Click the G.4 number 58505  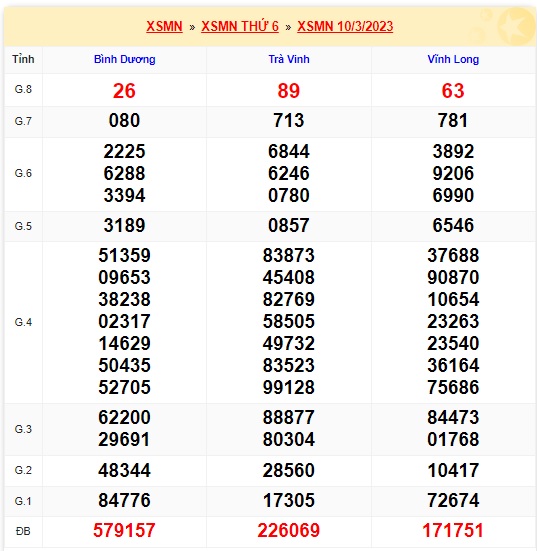[x=289, y=322]
